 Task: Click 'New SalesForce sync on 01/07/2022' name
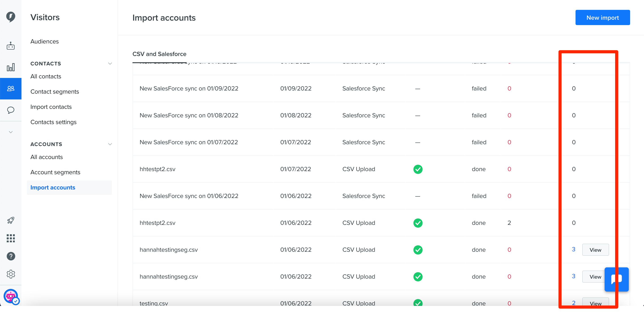(x=188, y=142)
